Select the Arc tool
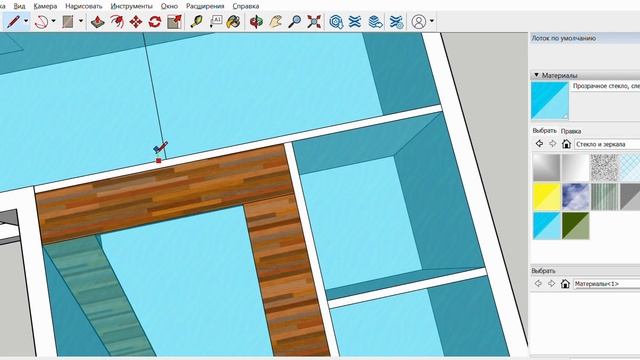Image resolution: width=640 pixels, height=360 pixels. click(x=41, y=21)
